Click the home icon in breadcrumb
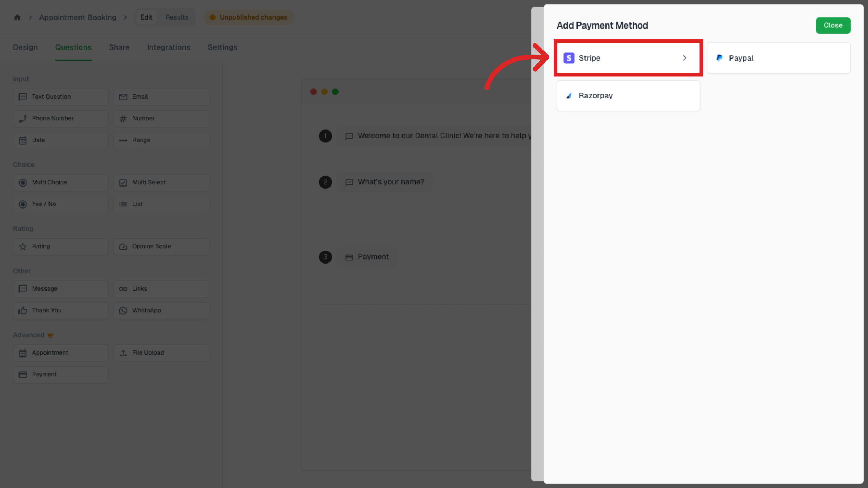 coord(17,17)
